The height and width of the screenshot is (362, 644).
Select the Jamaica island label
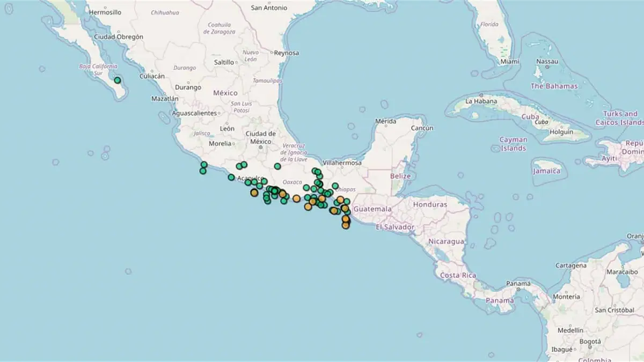(547, 171)
